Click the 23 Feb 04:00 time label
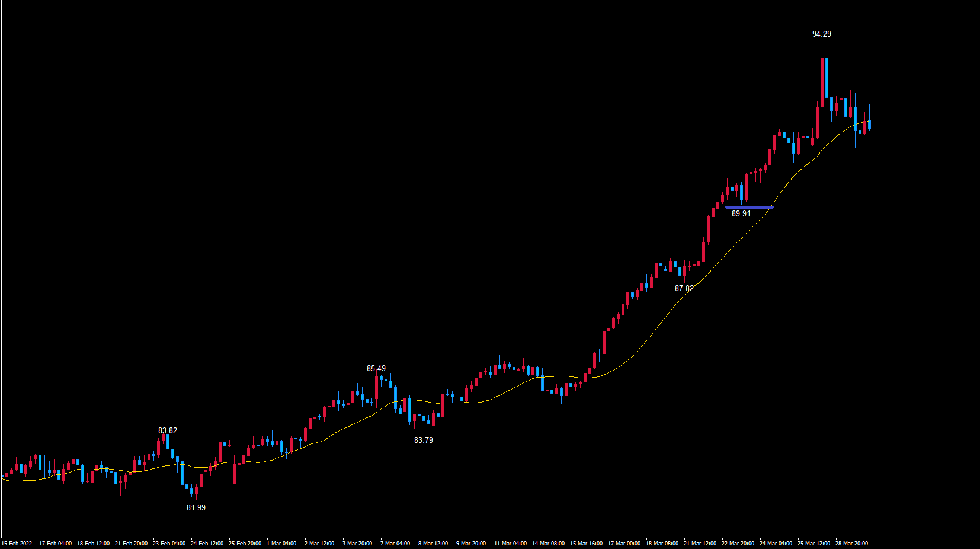This screenshot has height=549, width=980. pyautogui.click(x=169, y=544)
